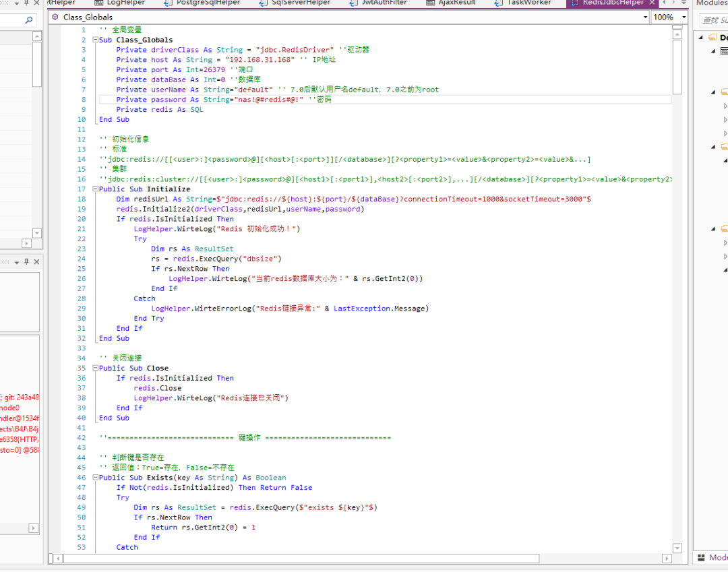Click the Modules search field
728x572 pixels.
[713, 20]
